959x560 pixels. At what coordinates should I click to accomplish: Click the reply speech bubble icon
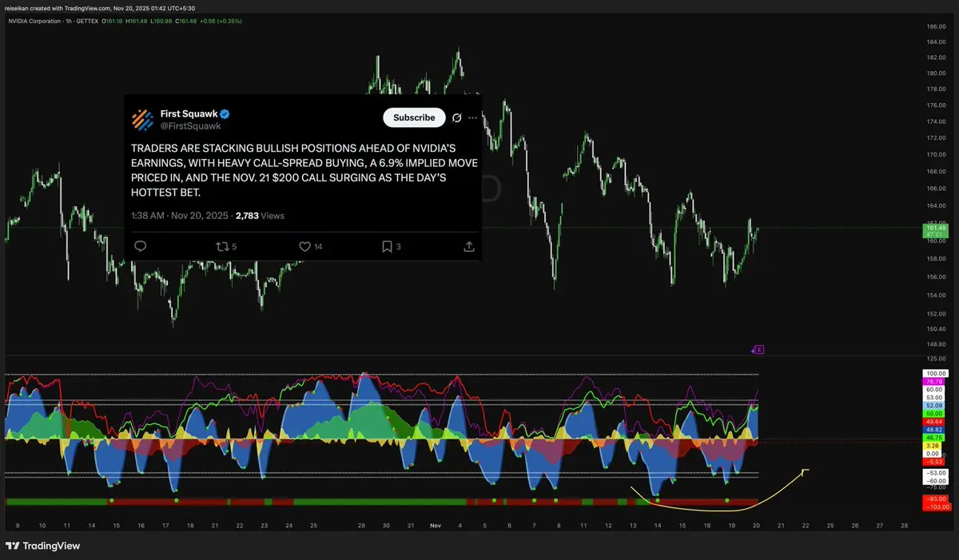140,247
